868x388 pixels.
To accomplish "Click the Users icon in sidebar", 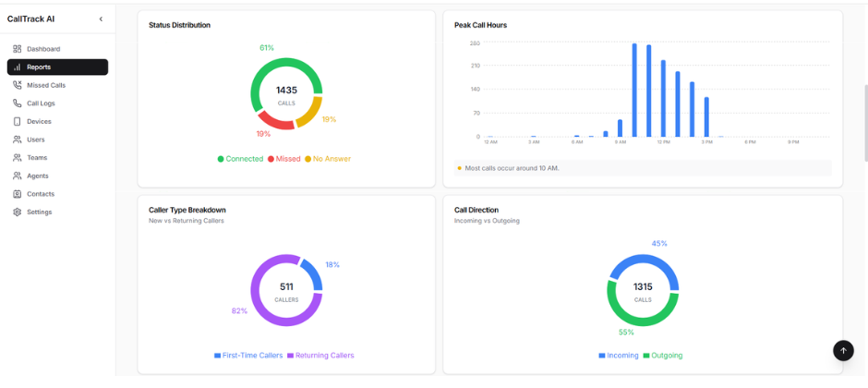I will tap(18, 139).
